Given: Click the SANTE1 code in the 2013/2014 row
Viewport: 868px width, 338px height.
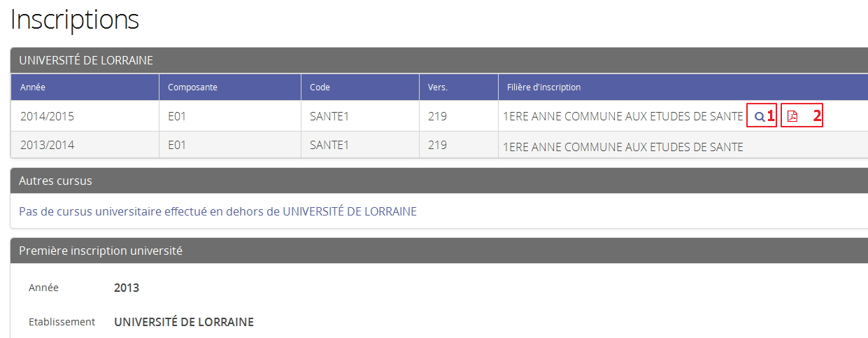Looking at the screenshot, I should click(x=329, y=146).
